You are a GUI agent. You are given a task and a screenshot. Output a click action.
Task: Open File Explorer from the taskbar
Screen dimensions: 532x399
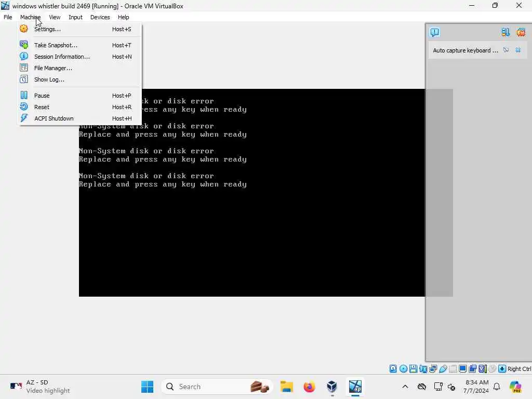(287, 387)
